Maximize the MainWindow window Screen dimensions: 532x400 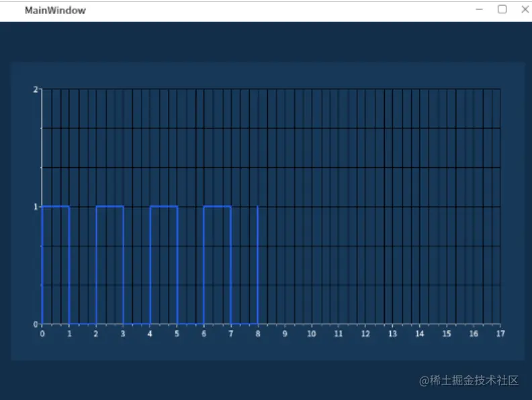[x=502, y=9]
